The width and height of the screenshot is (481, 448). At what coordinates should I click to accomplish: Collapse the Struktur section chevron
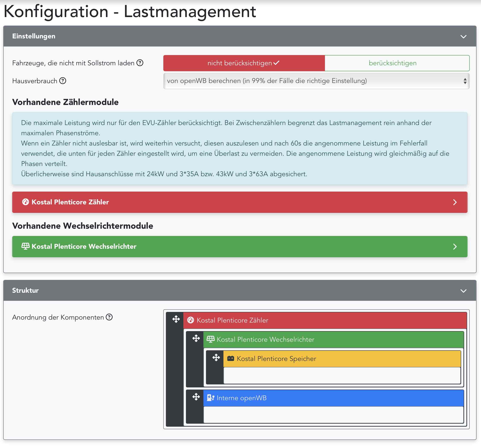(x=463, y=291)
